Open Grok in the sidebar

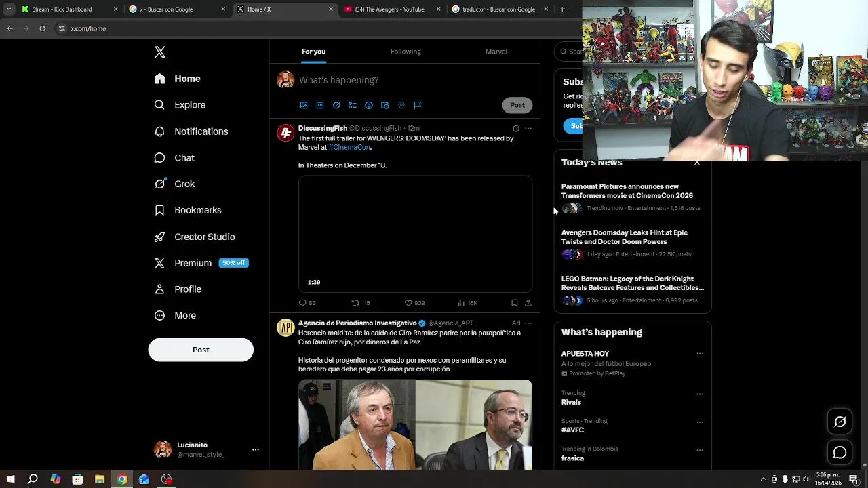click(174, 184)
